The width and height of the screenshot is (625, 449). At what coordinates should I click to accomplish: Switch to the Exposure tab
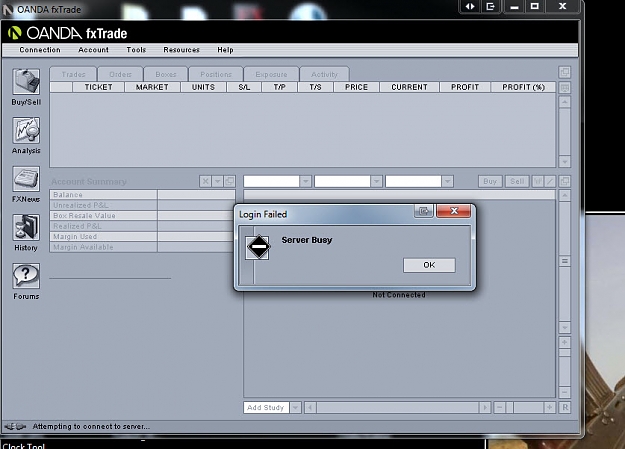(x=271, y=75)
